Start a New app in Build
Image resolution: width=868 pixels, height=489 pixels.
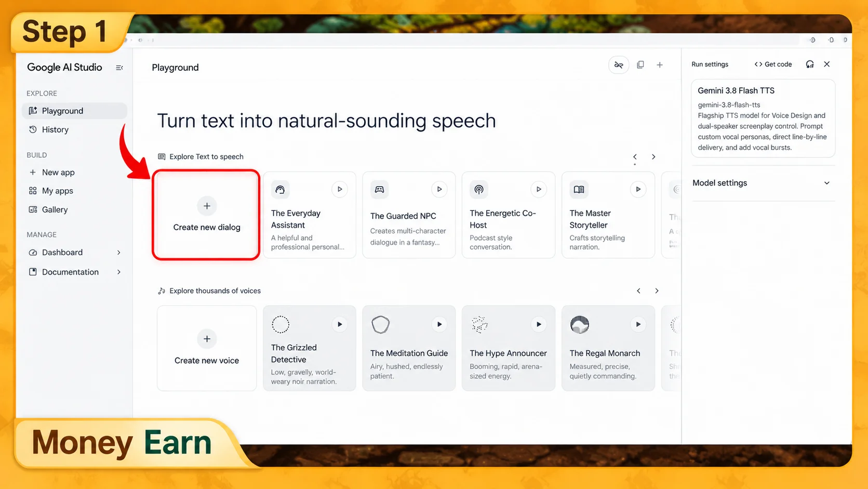click(x=74, y=172)
